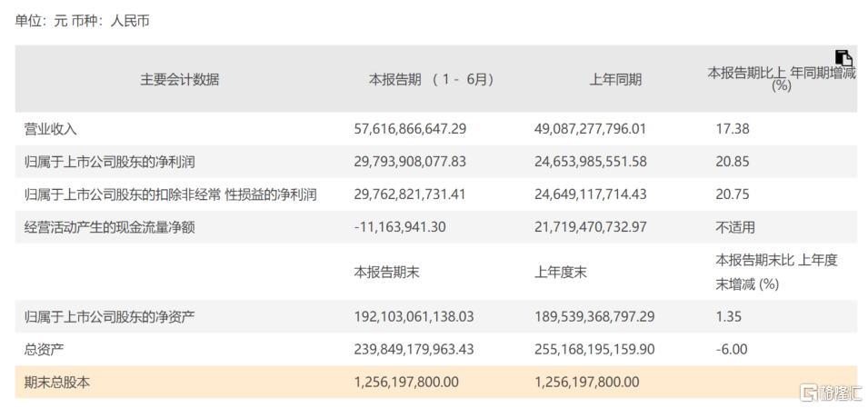Select the 本报告期末 subheader
This screenshot has height=408, width=868.
[385, 271]
